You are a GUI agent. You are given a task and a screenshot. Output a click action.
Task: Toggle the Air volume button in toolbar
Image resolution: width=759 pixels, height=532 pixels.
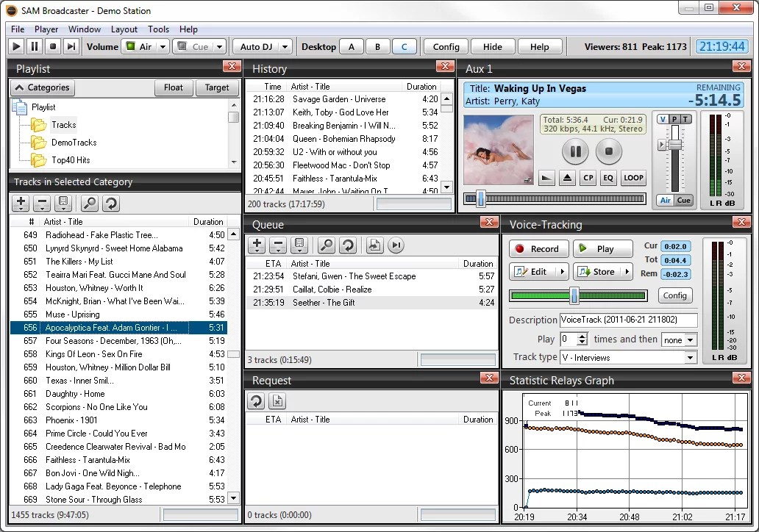point(138,46)
